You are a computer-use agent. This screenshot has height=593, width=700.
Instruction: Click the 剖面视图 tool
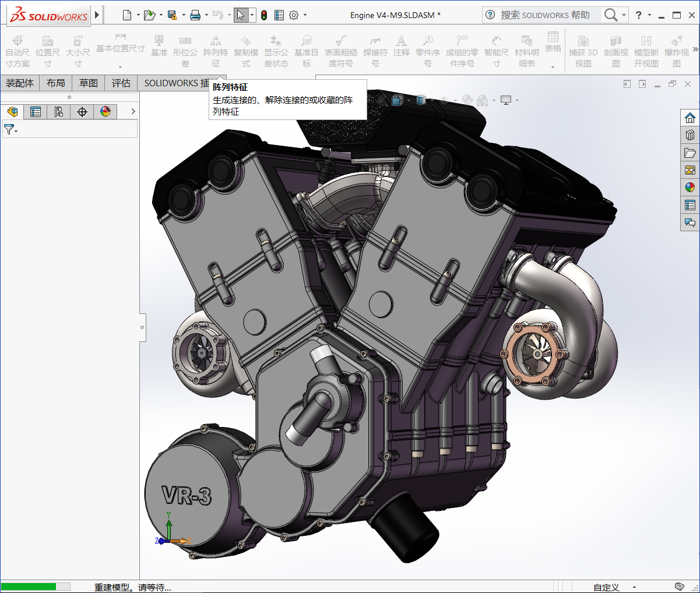pyautogui.click(x=616, y=51)
